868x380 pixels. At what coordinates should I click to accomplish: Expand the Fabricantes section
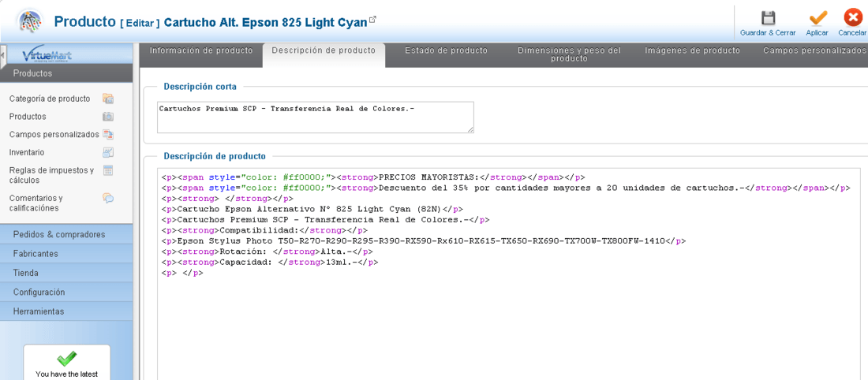click(x=66, y=254)
